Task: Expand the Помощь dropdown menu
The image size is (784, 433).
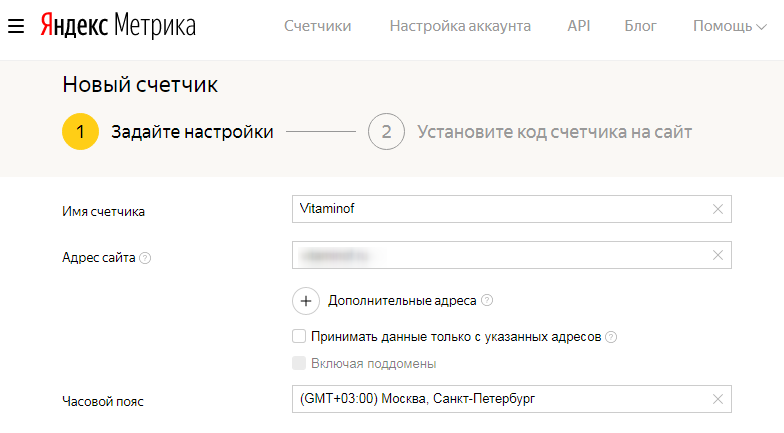Action: coord(722,26)
